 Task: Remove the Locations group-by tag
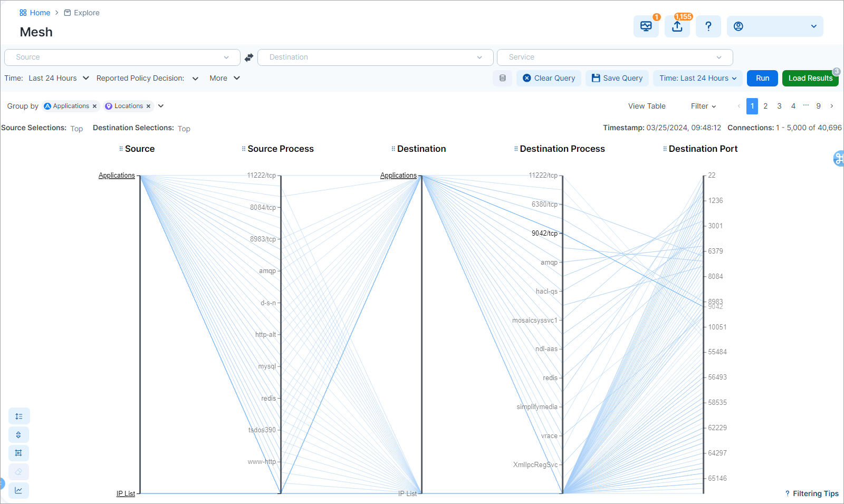[x=149, y=106]
